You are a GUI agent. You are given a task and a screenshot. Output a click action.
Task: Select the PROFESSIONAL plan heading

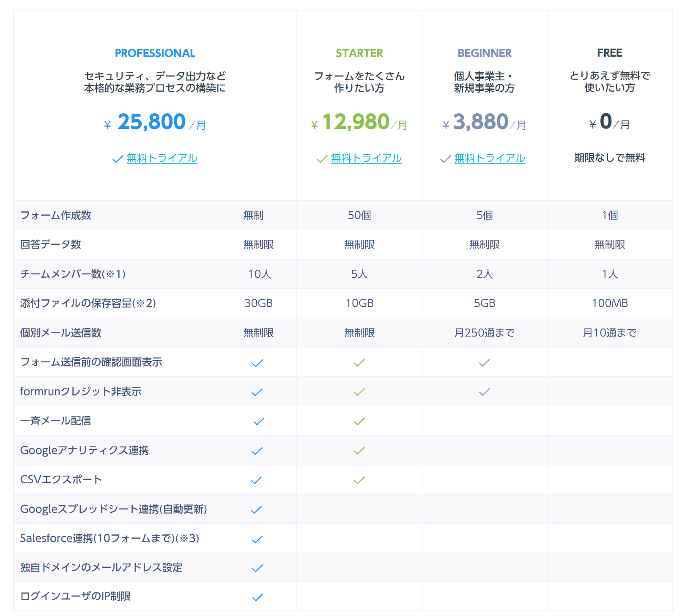(x=155, y=53)
